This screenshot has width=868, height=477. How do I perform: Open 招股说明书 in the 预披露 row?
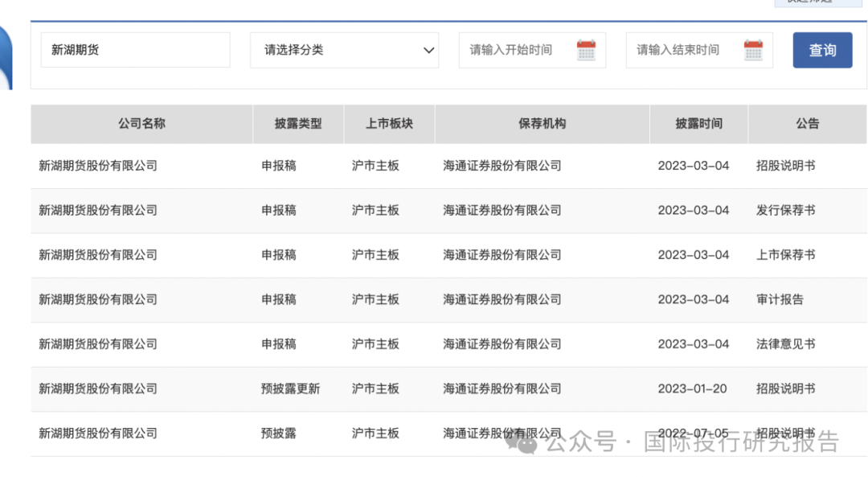pos(785,434)
